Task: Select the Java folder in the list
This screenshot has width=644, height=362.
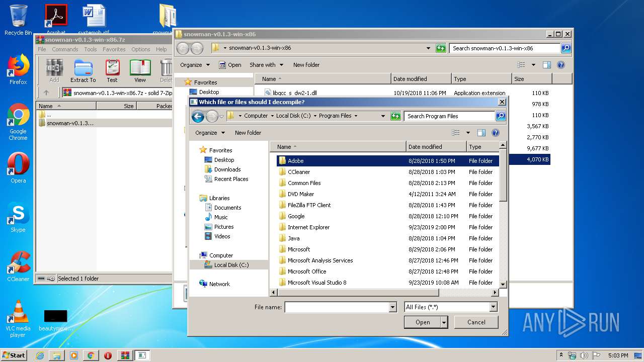Action: (387, 238)
